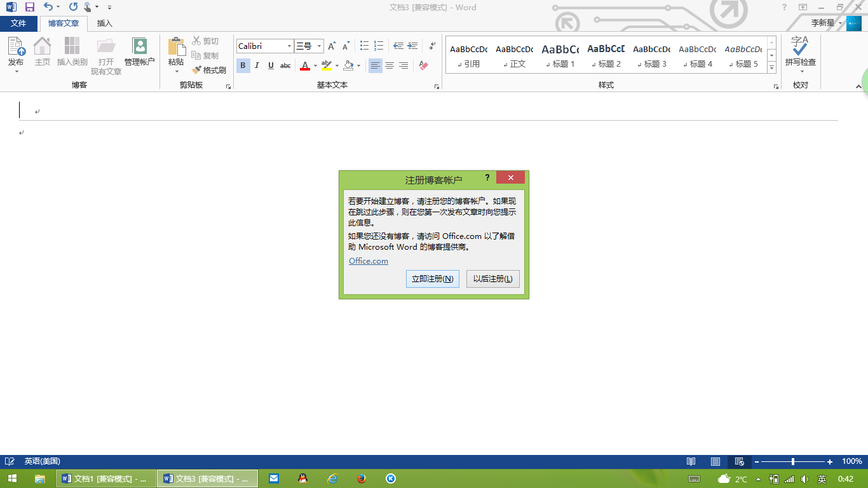The image size is (868, 488).
Task: Click the Save icon in quick access toolbar
Action: point(30,7)
